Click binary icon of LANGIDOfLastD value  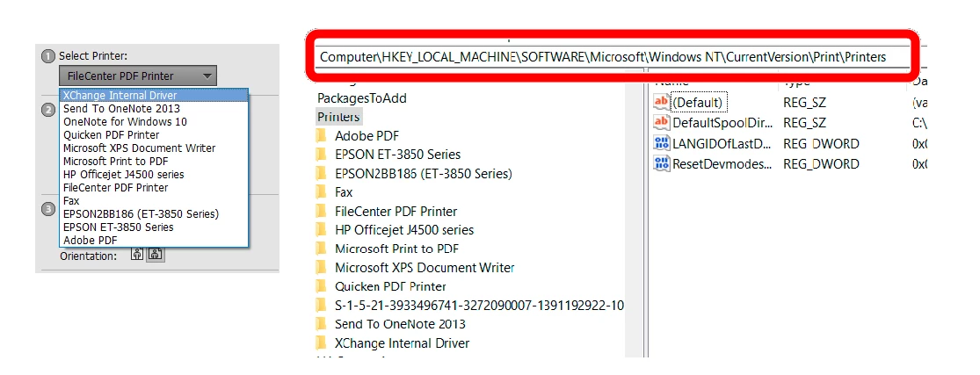[661, 144]
